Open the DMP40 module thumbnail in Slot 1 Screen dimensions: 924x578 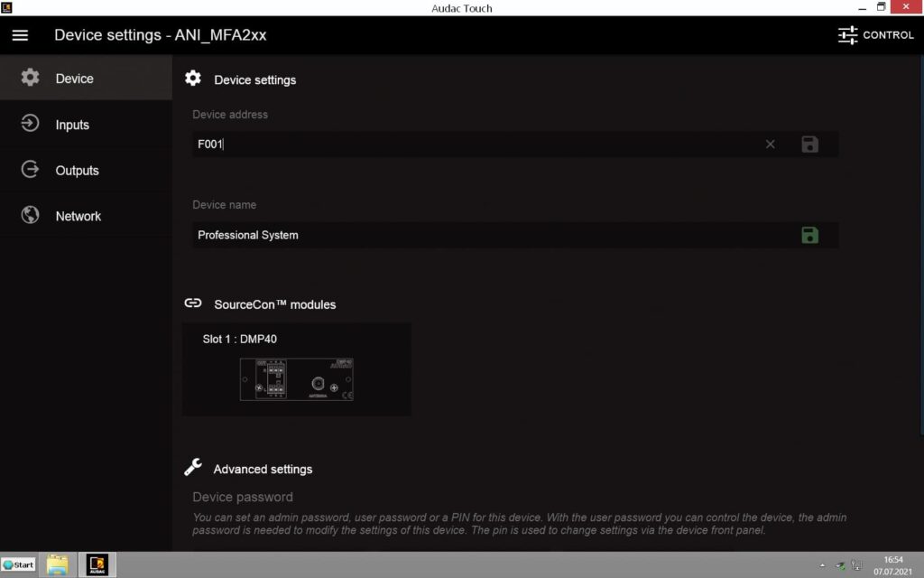point(296,379)
